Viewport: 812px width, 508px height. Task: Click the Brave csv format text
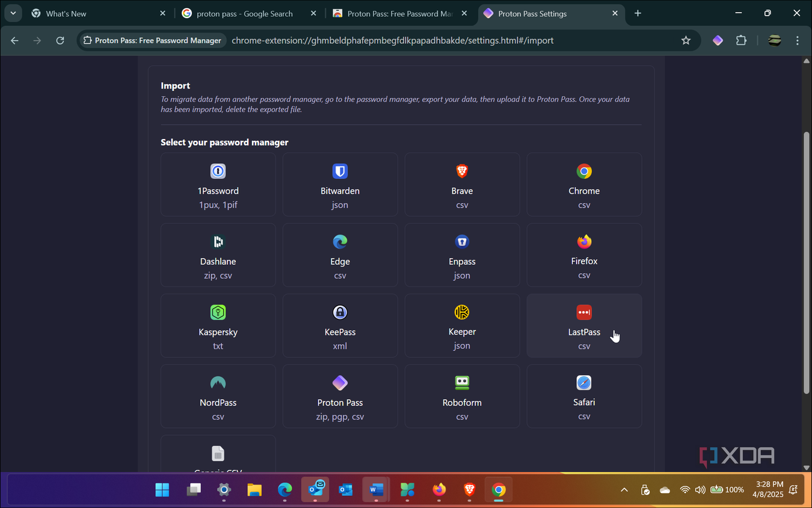point(462,205)
